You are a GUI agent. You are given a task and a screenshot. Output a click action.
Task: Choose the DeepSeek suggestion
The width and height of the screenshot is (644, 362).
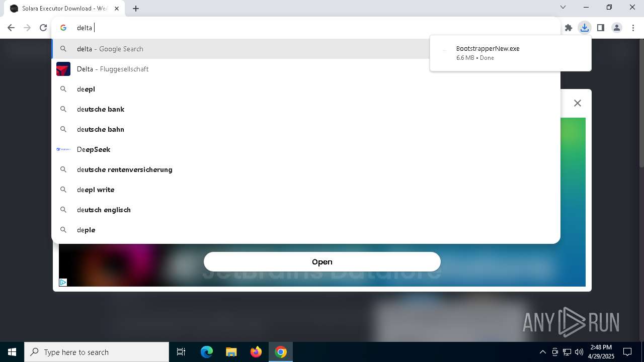click(x=306, y=149)
